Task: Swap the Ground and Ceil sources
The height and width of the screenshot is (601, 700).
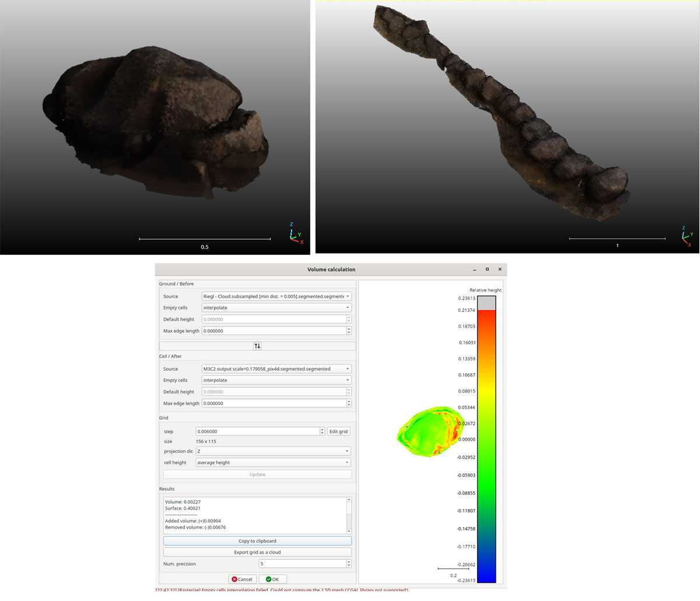Action: (x=257, y=346)
